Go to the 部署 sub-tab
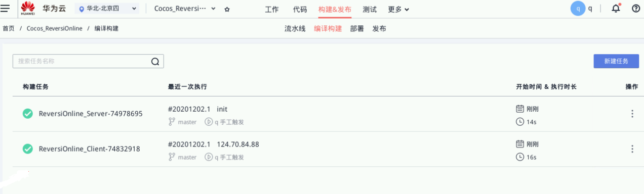The height and width of the screenshot is (194, 644). pyautogui.click(x=357, y=29)
